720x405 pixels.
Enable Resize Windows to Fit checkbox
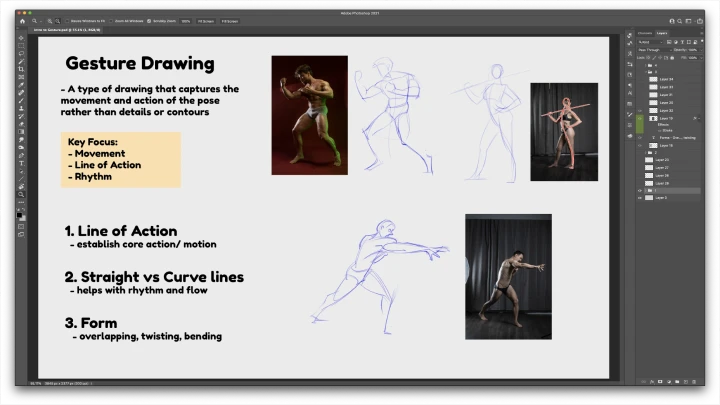pos(68,21)
